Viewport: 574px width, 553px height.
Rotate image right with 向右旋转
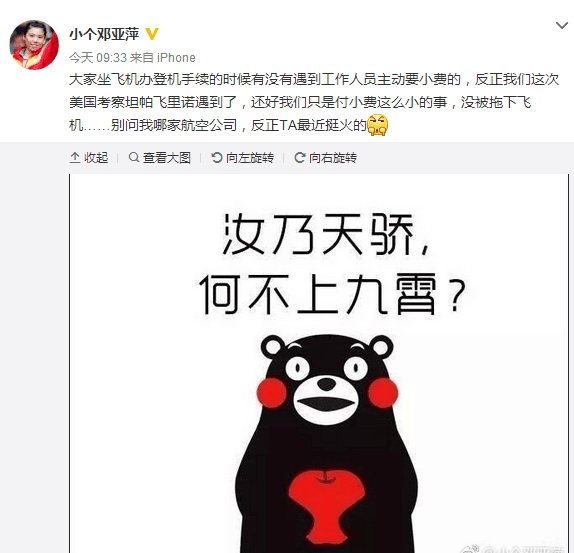326,158
